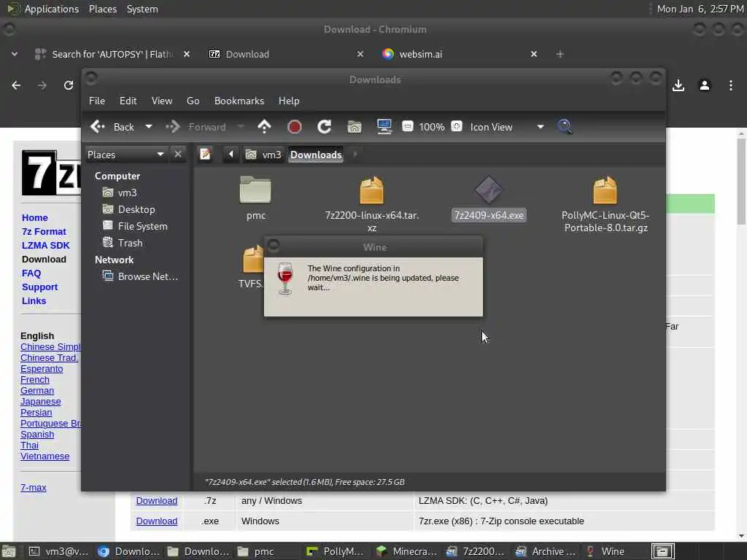Click path bar left scroll arrow
The image size is (747, 560).
(231, 155)
